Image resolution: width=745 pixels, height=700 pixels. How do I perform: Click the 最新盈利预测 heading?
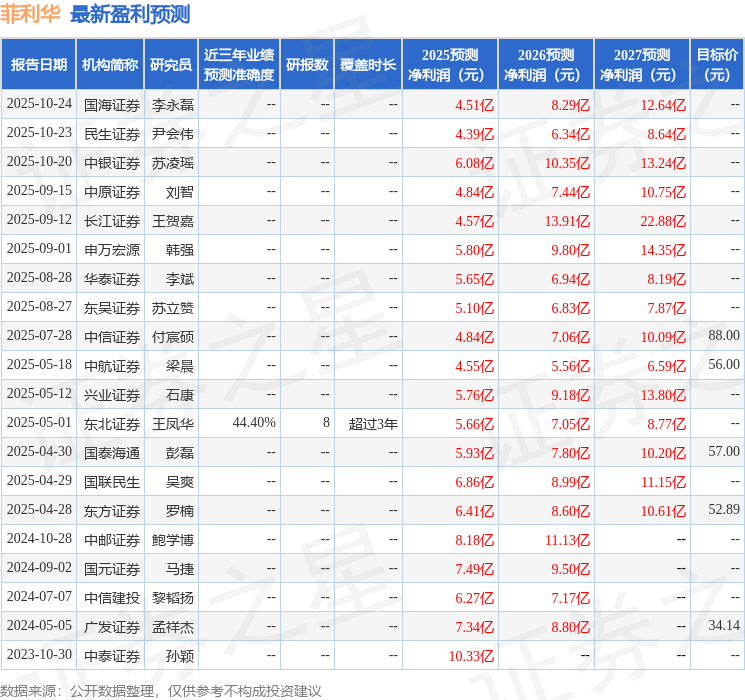tap(130, 14)
